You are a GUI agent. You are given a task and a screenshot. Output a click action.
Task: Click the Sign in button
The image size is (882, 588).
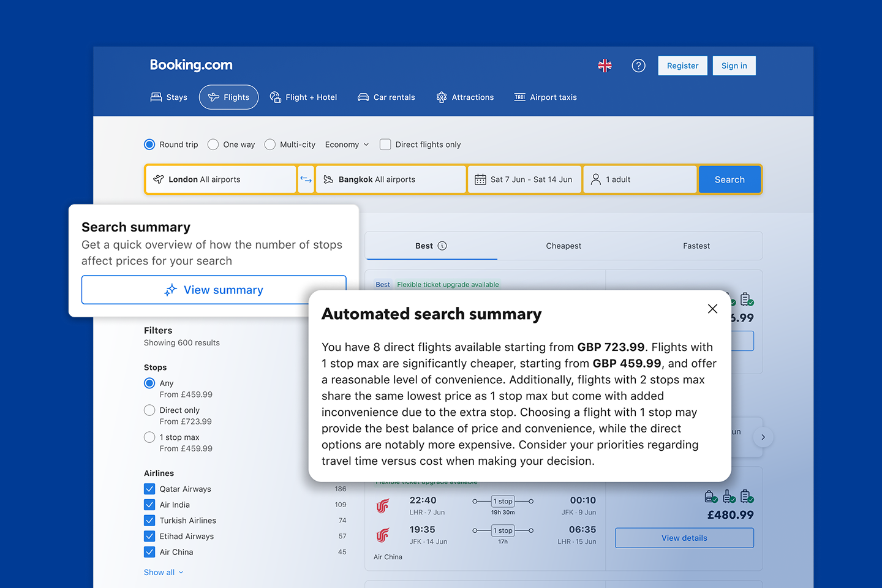734,66
